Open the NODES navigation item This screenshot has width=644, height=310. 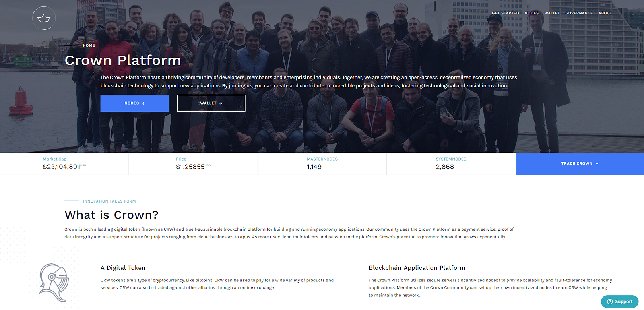(x=531, y=13)
